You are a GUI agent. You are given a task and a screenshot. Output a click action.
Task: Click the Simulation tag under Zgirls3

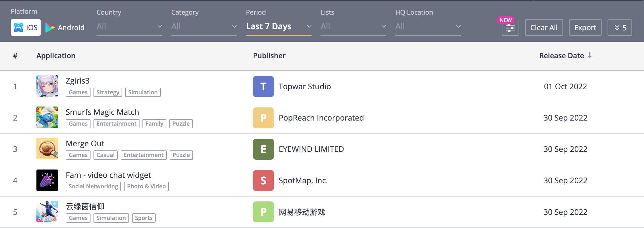coord(143,92)
